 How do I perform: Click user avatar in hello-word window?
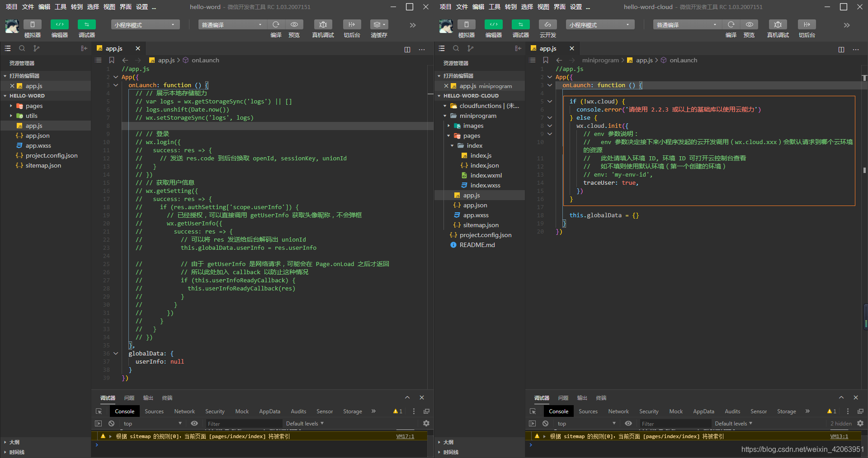[x=12, y=26]
